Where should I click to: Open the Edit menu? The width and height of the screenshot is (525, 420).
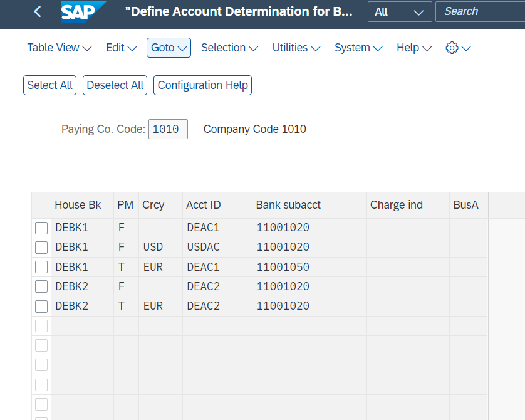(x=121, y=48)
